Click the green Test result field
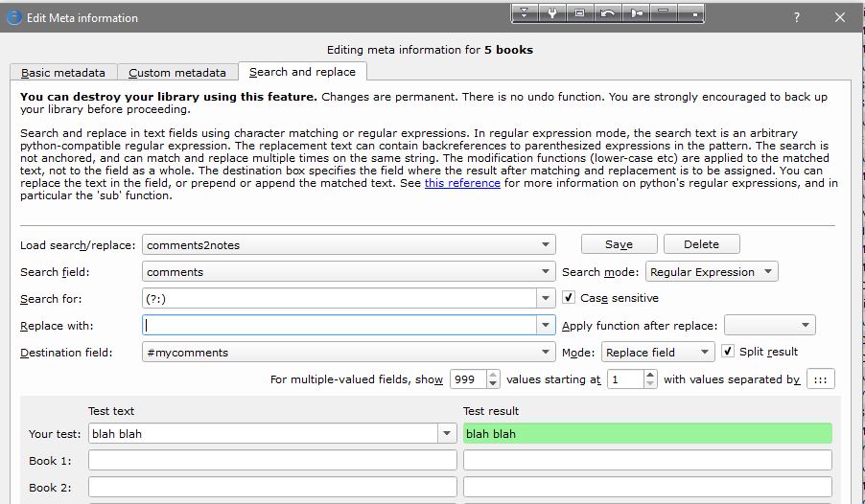The height and width of the screenshot is (504, 865). click(x=647, y=433)
